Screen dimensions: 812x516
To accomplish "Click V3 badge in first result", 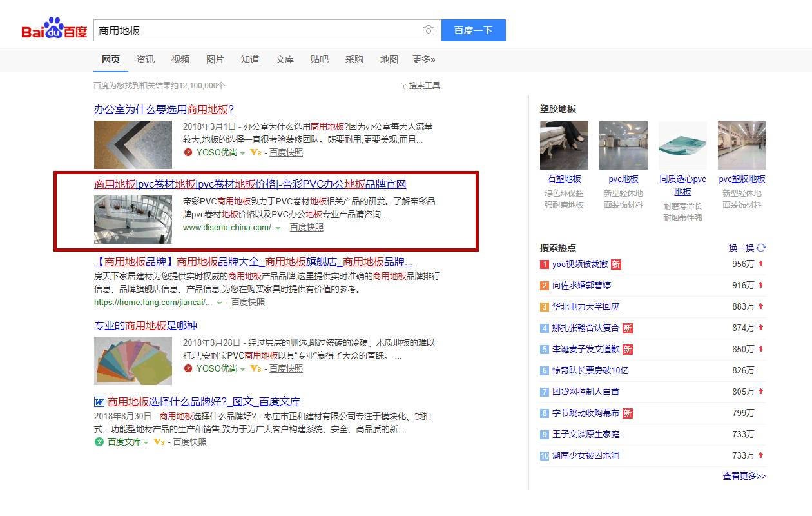I will pyautogui.click(x=255, y=153).
